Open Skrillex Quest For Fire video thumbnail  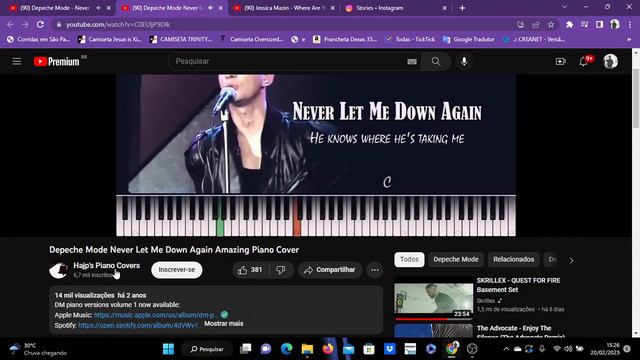433,298
